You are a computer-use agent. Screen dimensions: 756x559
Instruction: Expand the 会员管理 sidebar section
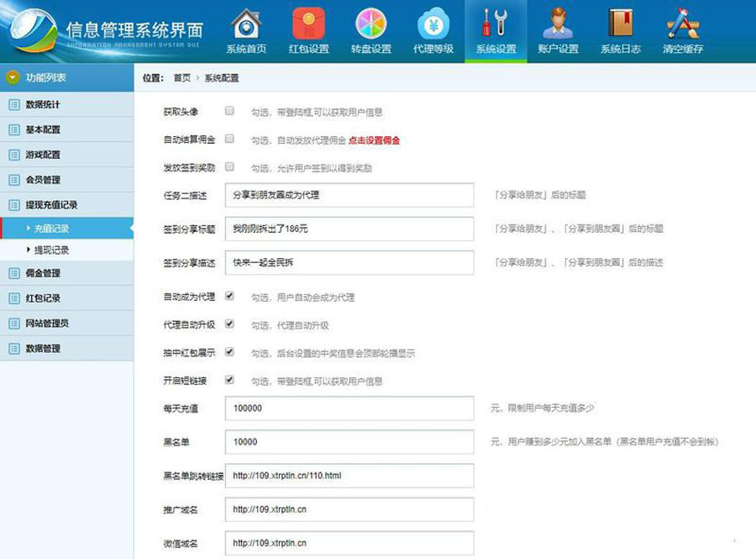(43, 180)
